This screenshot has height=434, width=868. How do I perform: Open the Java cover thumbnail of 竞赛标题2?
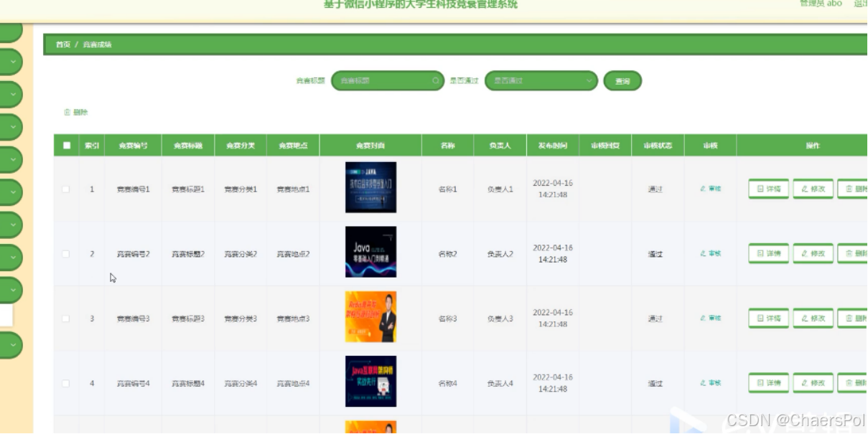click(370, 252)
